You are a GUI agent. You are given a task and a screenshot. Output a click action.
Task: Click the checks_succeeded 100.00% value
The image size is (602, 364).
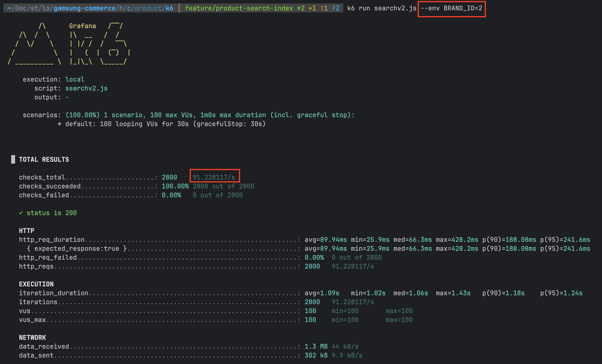pos(175,186)
